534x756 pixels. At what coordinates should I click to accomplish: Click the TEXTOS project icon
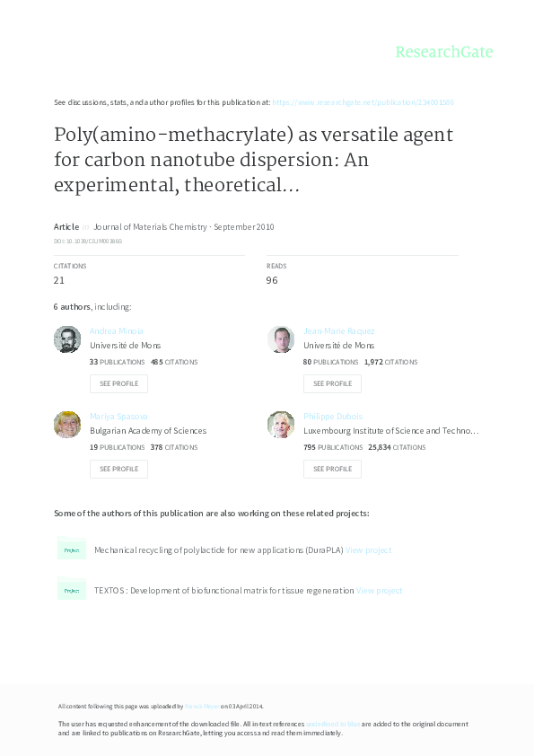72,590
